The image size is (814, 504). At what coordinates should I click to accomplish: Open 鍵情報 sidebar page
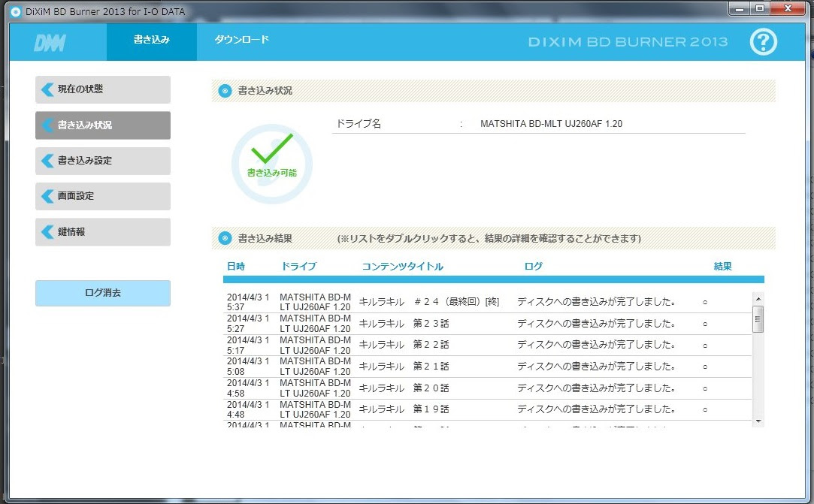coord(103,232)
